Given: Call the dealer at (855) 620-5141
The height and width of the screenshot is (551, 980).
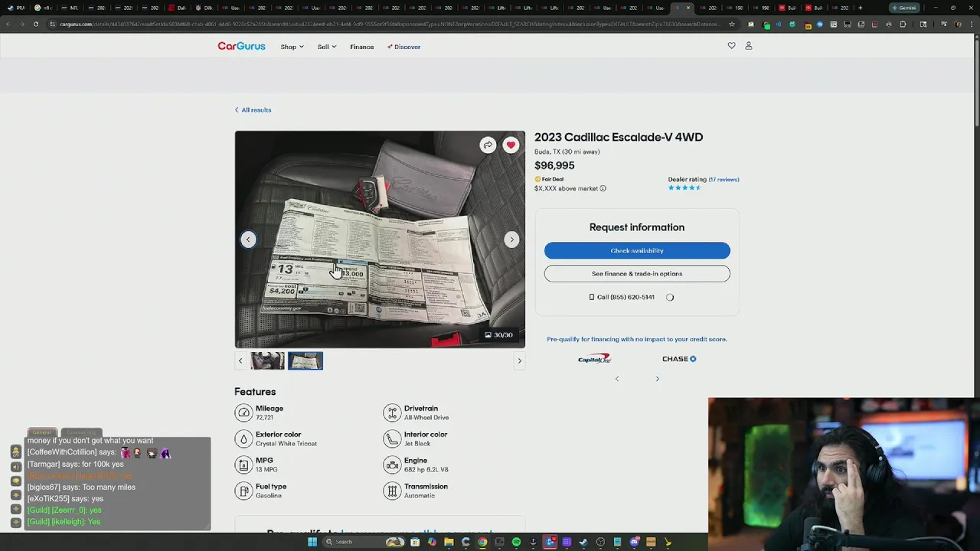Looking at the screenshot, I should pos(622,297).
